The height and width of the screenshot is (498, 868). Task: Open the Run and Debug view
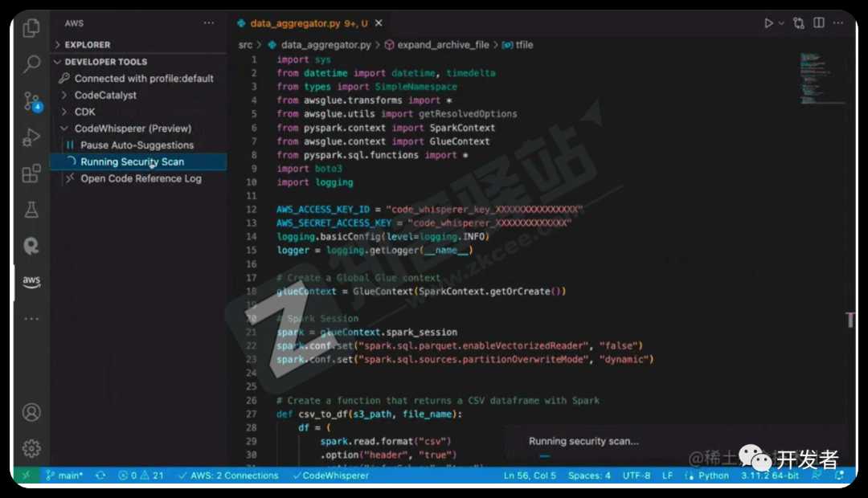pos(31,137)
